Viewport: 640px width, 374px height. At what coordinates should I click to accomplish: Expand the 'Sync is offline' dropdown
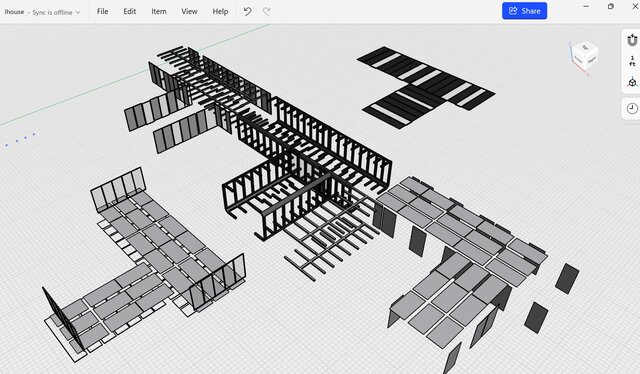click(56, 12)
